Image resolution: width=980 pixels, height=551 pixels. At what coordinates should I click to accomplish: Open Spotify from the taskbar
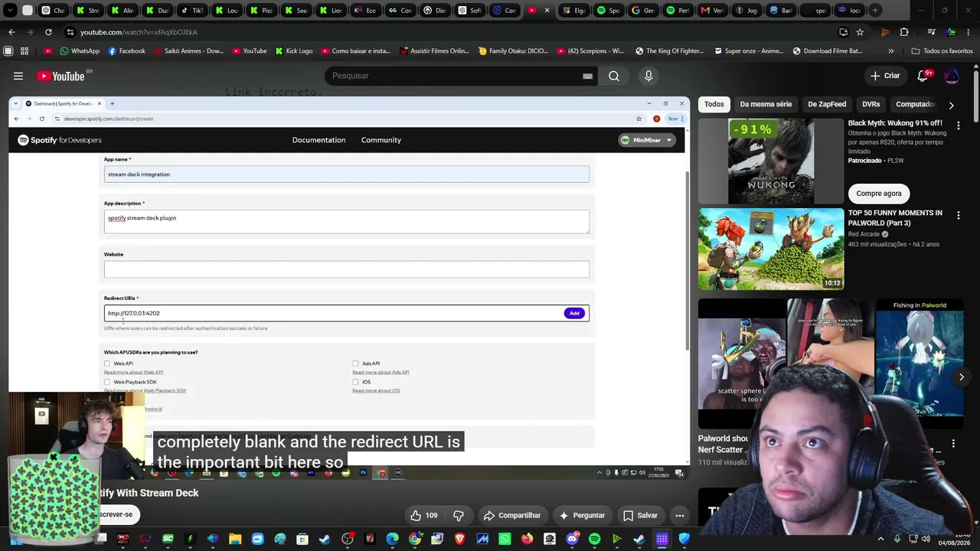coord(595,539)
